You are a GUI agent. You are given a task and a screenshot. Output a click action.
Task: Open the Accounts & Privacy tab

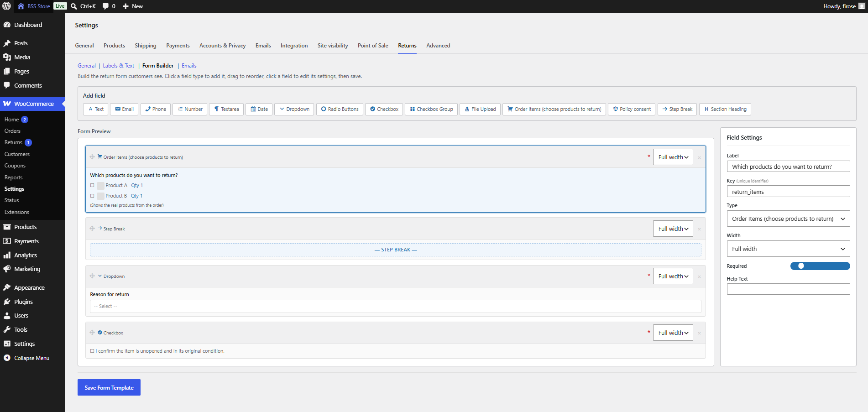222,46
